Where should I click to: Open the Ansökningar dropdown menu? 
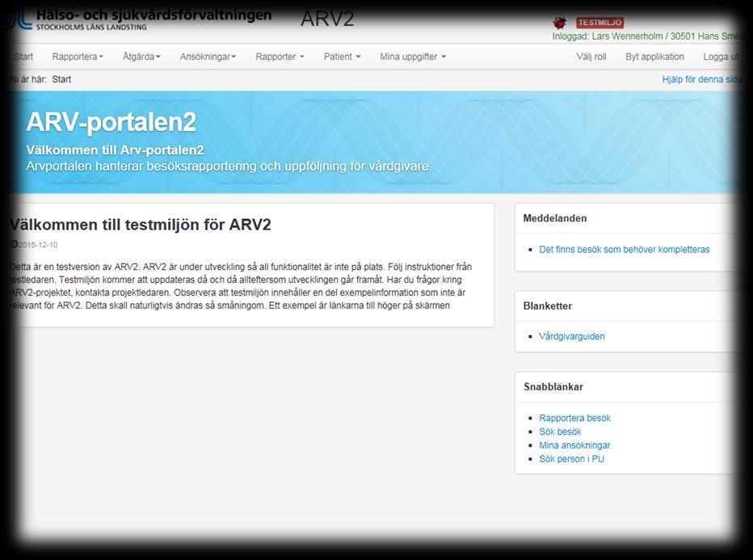pos(208,57)
